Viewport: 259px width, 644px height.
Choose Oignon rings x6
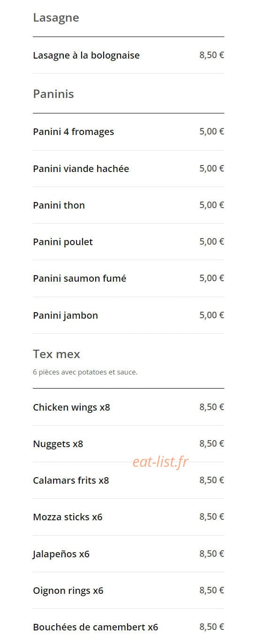point(129,590)
